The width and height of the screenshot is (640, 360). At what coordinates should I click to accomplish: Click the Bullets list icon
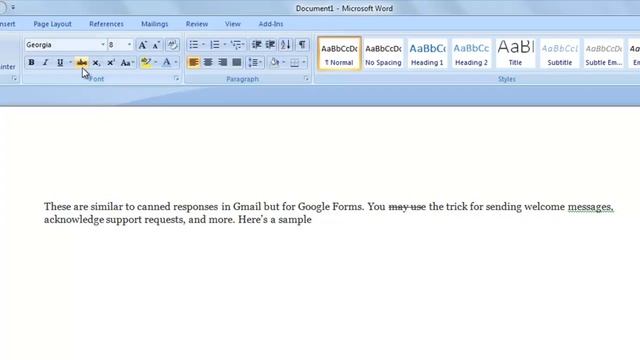coord(193,44)
